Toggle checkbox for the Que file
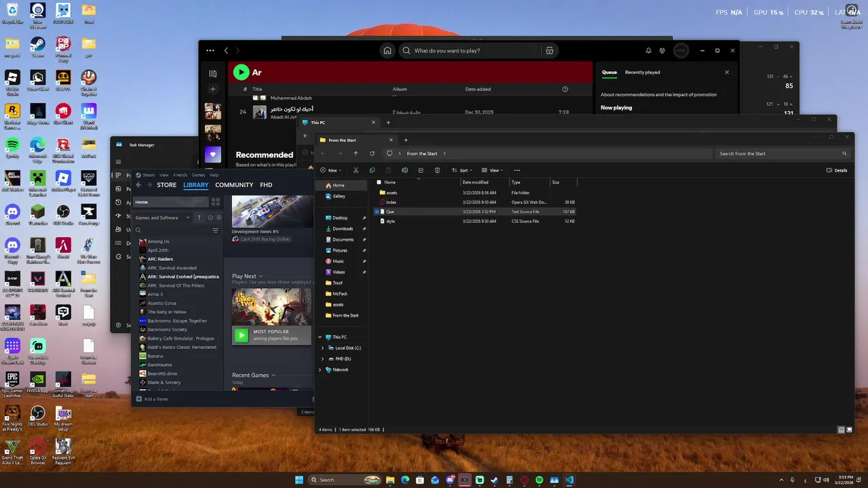The height and width of the screenshot is (488, 868). (x=377, y=211)
